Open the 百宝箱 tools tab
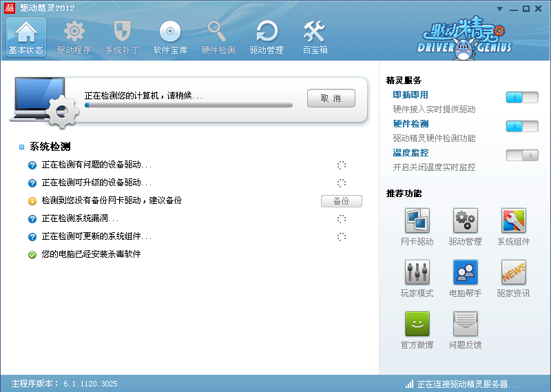The width and height of the screenshot is (551, 392). click(315, 37)
